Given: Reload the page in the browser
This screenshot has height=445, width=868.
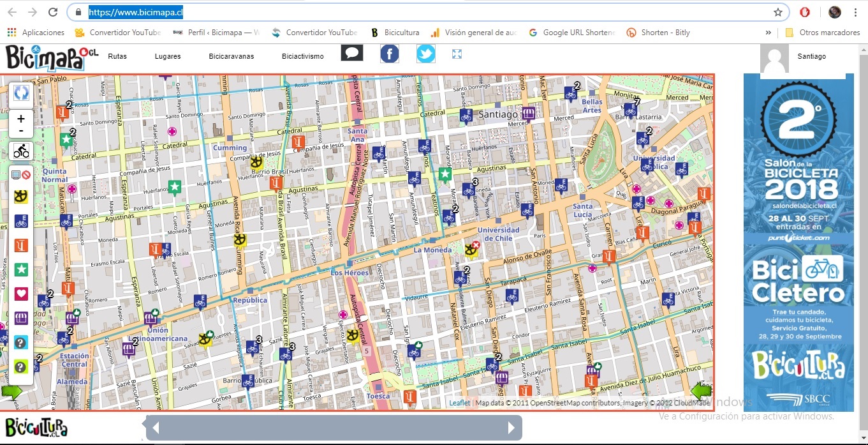Looking at the screenshot, I should coord(53,12).
